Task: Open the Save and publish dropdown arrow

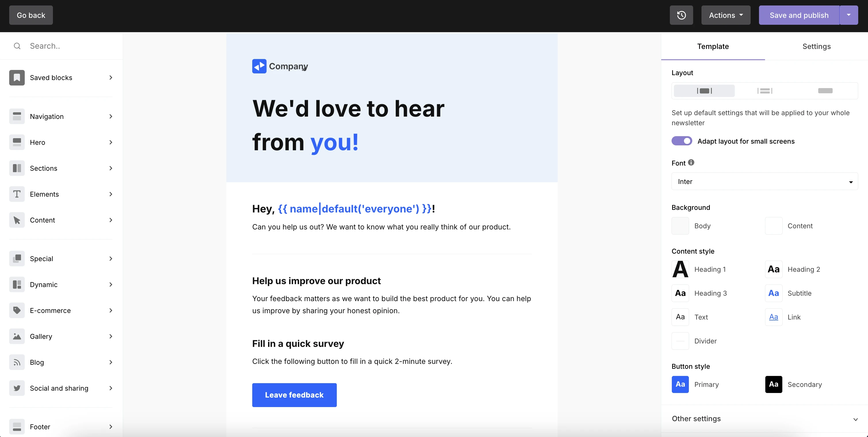Action: 849,15
